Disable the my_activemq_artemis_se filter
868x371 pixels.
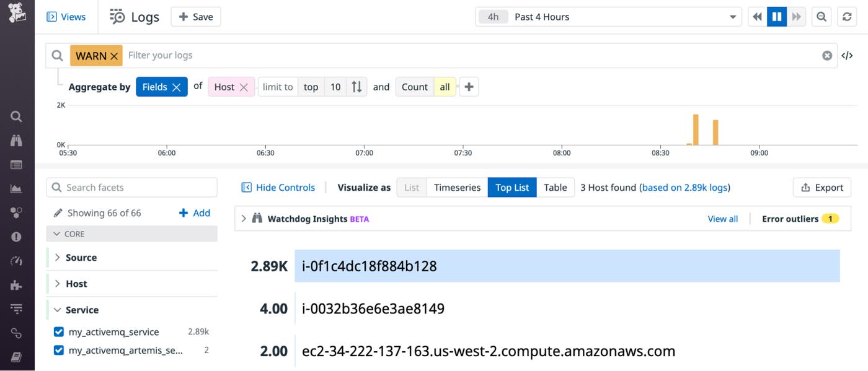(58, 351)
